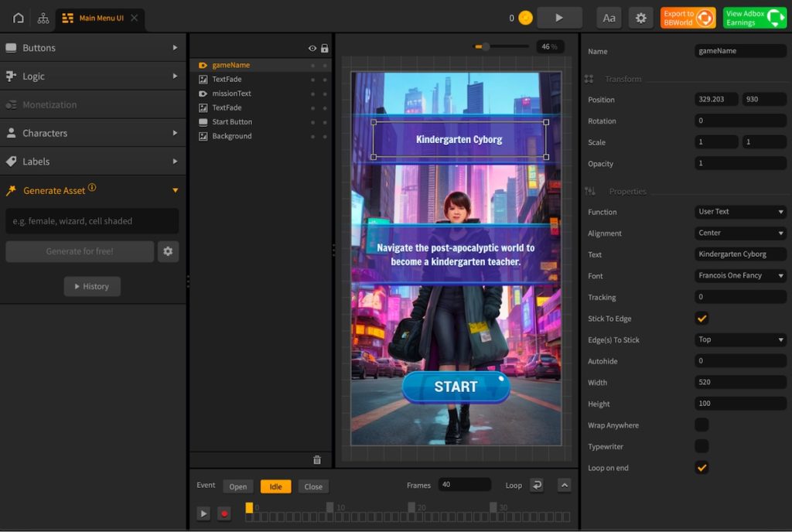Disable the Stick To Edge checkbox
The image size is (792, 532).
tap(702, 319)
